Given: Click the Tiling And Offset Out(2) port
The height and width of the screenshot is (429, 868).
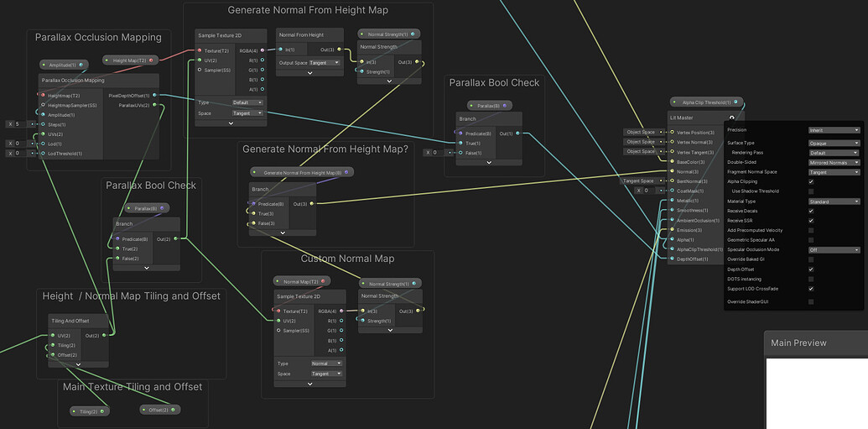Looking at the screenshot, I should click(104, 335).
